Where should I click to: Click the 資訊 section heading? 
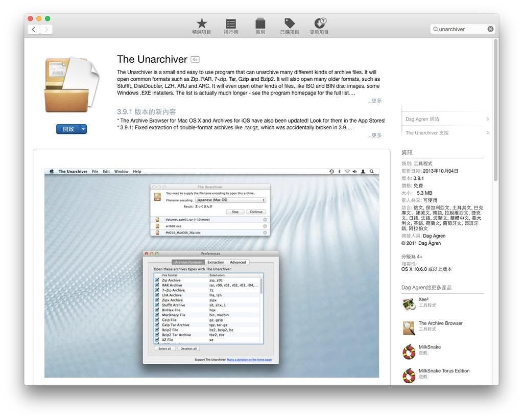[407, 152]
